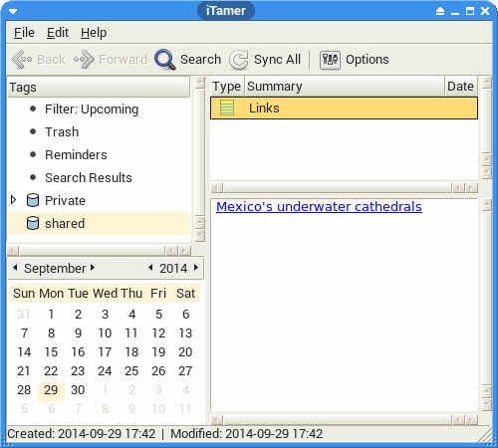The height and width of the screenshot is (448, 498).
Task: Open the File menu
Action: coord(24,33)
